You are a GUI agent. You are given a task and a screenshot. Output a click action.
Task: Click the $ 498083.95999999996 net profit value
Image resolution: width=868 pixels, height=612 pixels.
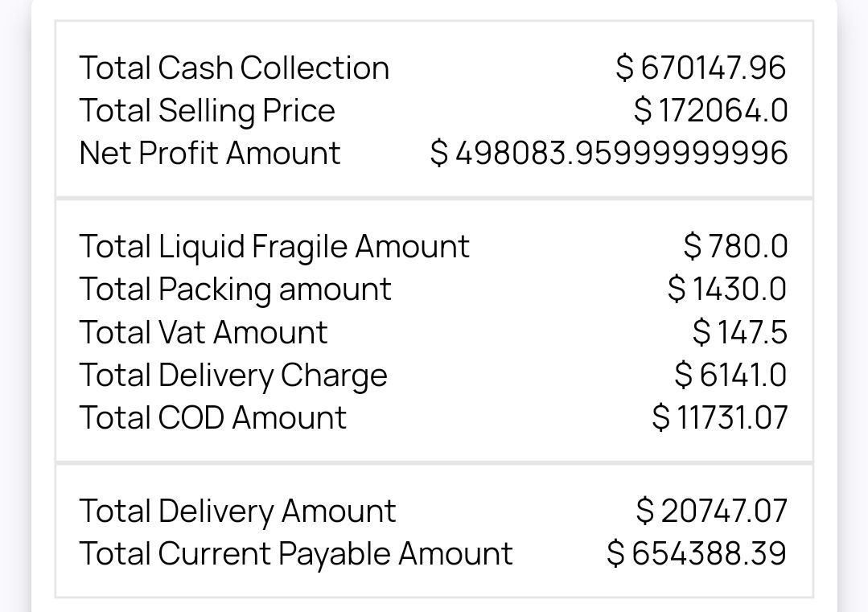click(609, 153)
